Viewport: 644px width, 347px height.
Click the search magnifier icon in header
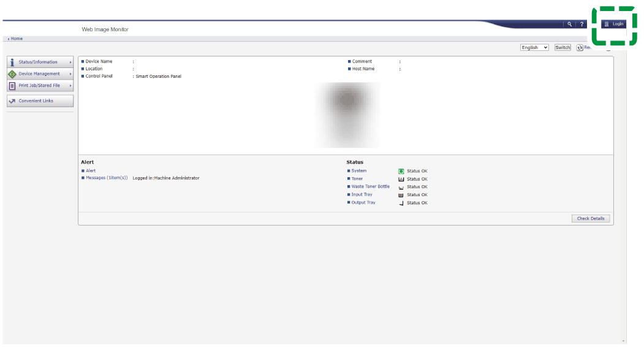pyautogui.click(x=569, y=25)
